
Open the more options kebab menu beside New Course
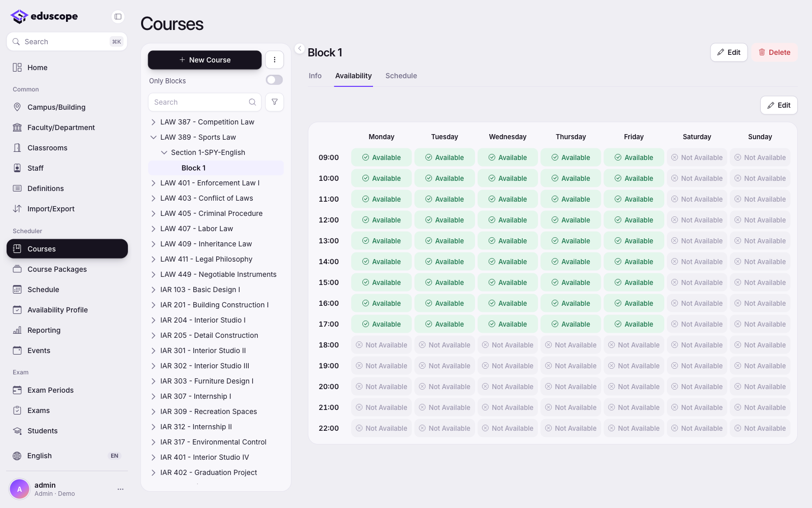(275, 60)
